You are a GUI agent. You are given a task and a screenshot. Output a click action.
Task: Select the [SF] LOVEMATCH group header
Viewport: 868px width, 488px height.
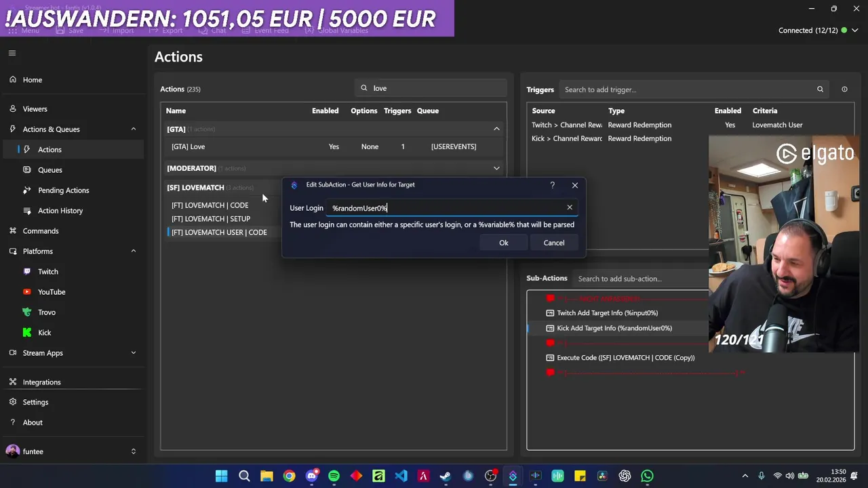pyautogui.click(x=195, y=188)
